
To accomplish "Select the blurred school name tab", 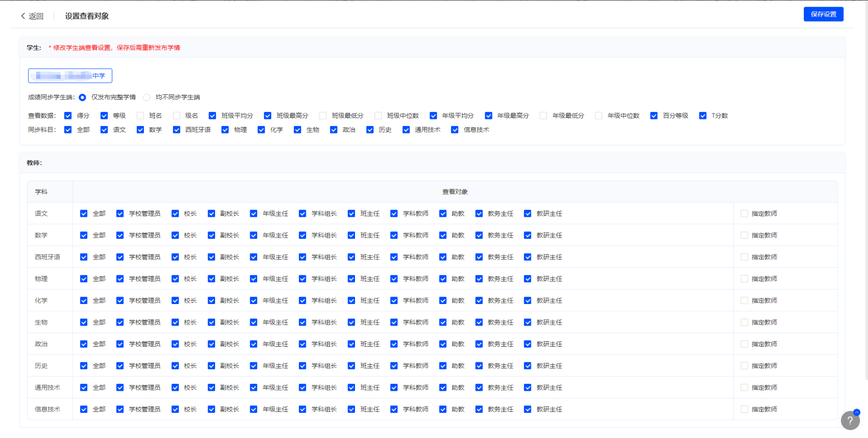I will [x=70, y=76].
